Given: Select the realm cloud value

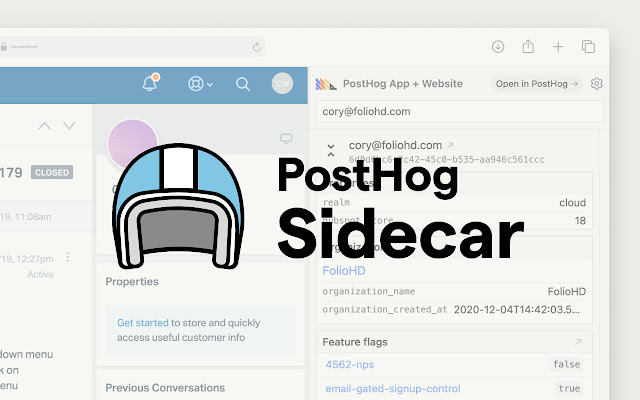Looking at the screenshot, I should [x=572, y=202].
